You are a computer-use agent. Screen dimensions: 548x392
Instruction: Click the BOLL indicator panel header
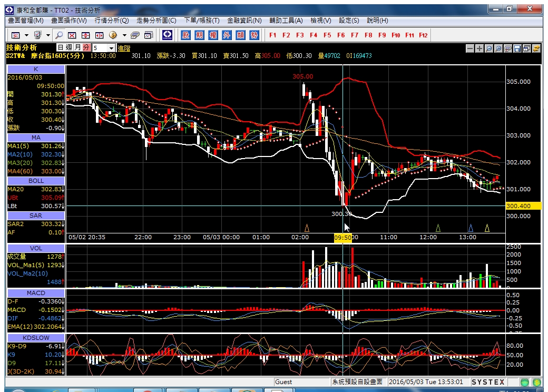[36, 181]
